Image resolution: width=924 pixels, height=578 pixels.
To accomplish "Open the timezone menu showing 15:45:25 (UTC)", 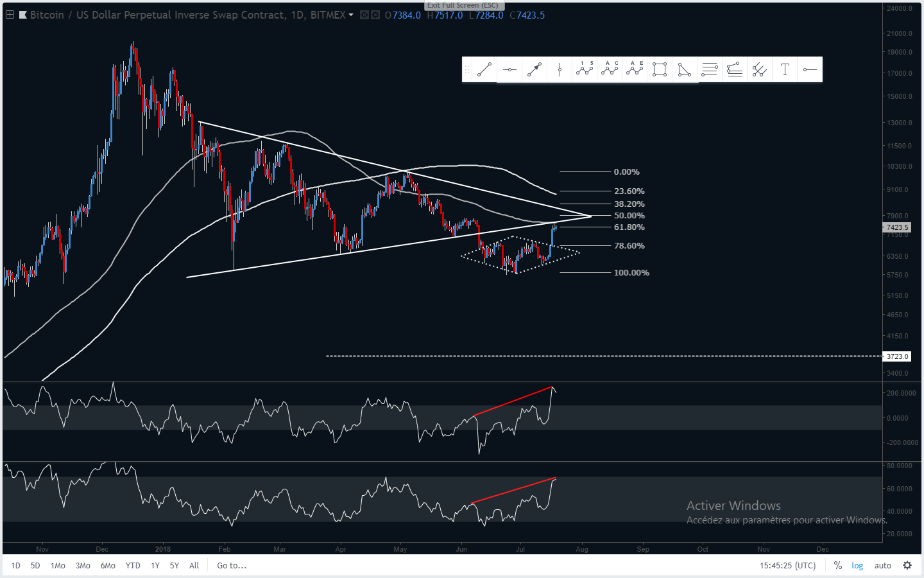I will 787,565.
